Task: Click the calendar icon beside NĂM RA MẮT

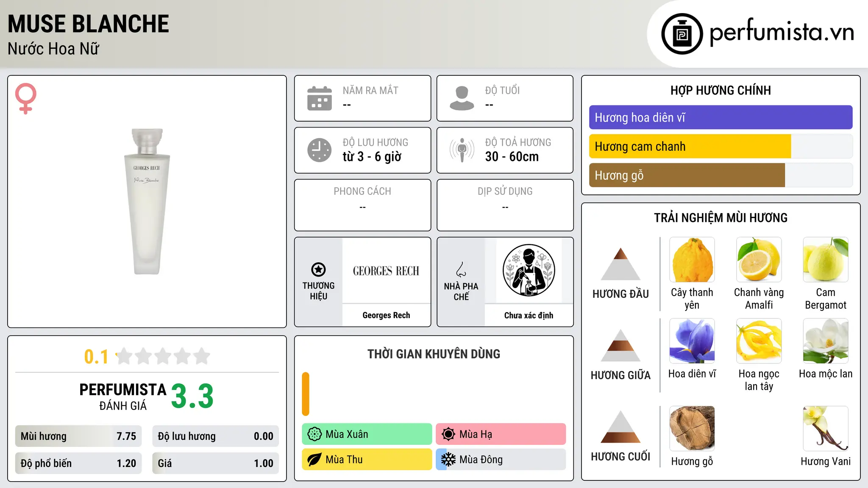Action: click(x=320, y=98)
